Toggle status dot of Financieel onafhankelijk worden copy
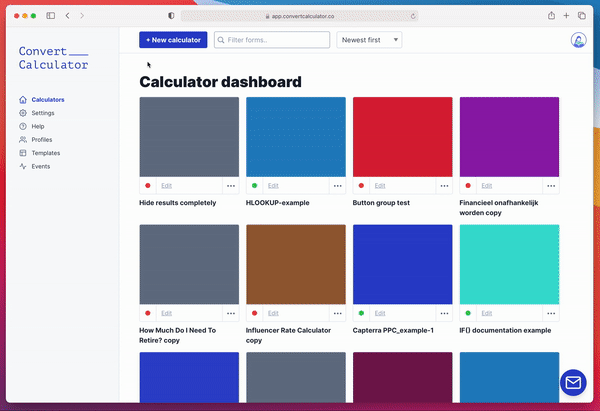 tap(468, 186)
